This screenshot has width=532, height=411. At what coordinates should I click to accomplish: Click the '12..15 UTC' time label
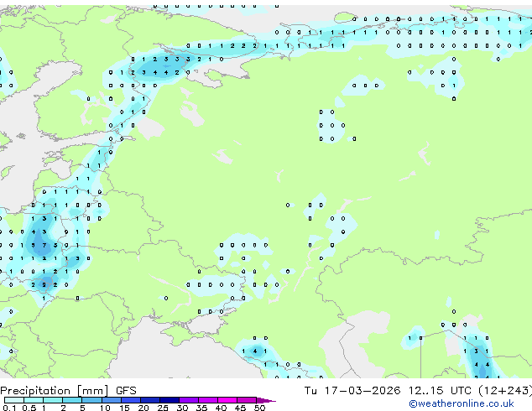click(x=440, y=391)
